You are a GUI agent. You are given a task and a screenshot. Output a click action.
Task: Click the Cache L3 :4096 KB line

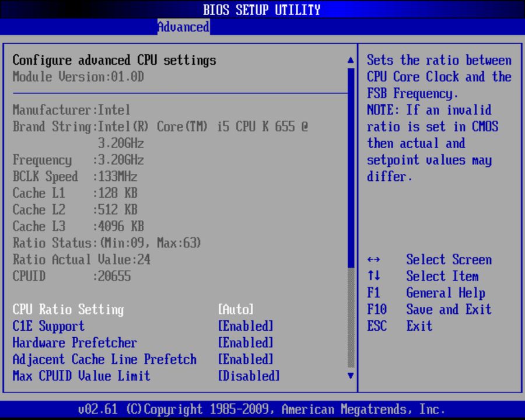[78, 226]
